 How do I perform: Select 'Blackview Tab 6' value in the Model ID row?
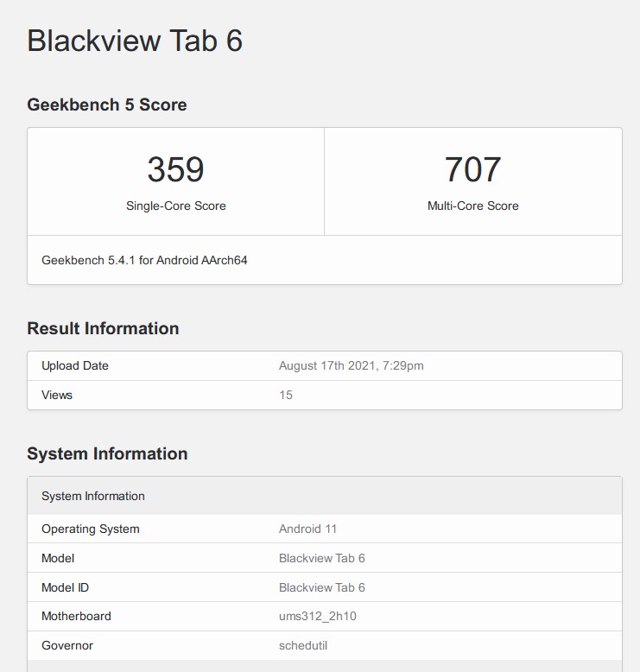point(322,587)
